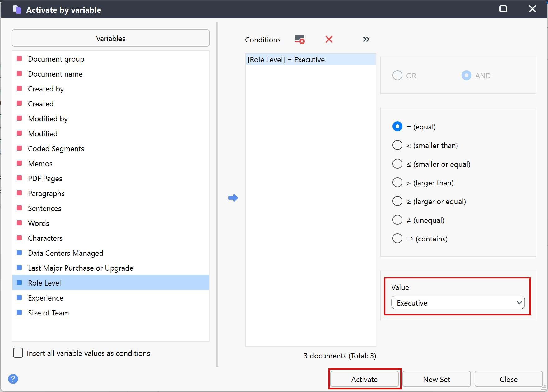
Task: Choose the ≠ (unequal) operator
Action: tap(397, 220)
